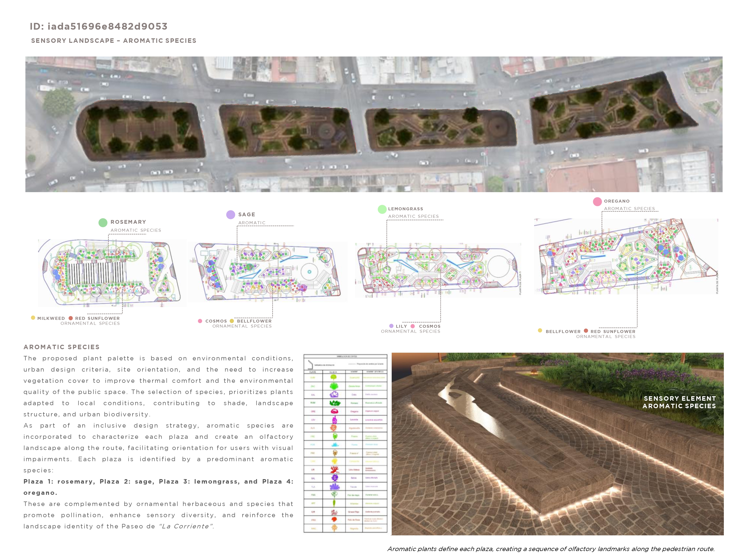Click the AROMATIC SPECIES paragraph heading

pyautogui.click(x=62, y=347)
